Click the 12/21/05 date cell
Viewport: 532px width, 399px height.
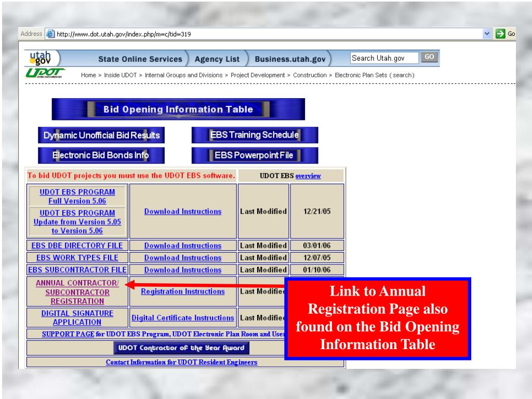[317, 211]
